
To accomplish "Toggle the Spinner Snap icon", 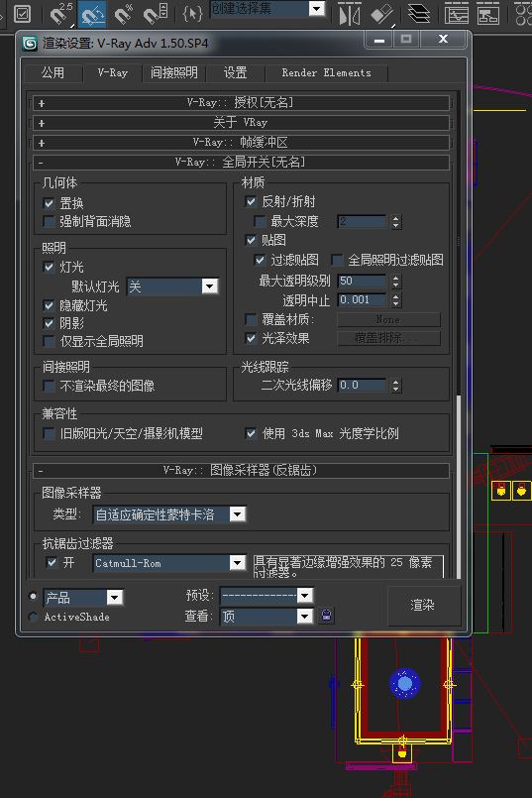I will (155, 13).
